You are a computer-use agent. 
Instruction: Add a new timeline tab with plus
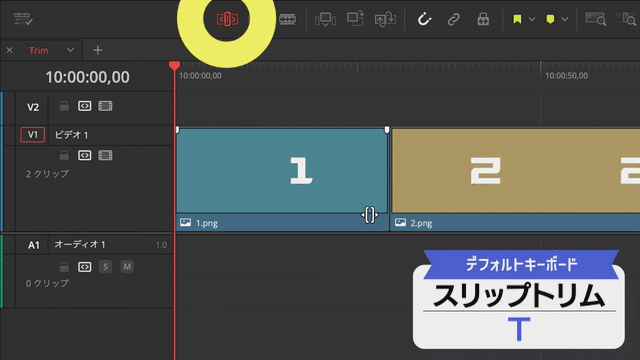coord(98,50)
